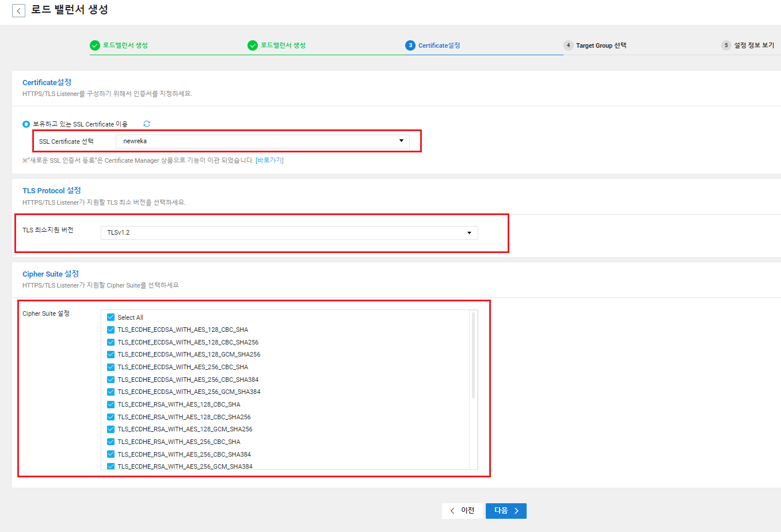The height and width of the screenshot is (532, 781).
Task: Click the 다음 button to proceed
Action: 505,511
